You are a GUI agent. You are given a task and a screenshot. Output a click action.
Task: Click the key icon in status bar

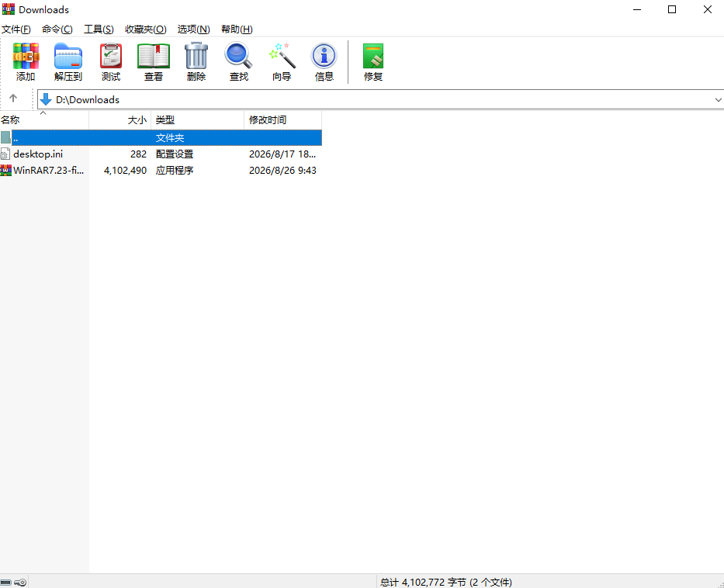click(20, 583)
